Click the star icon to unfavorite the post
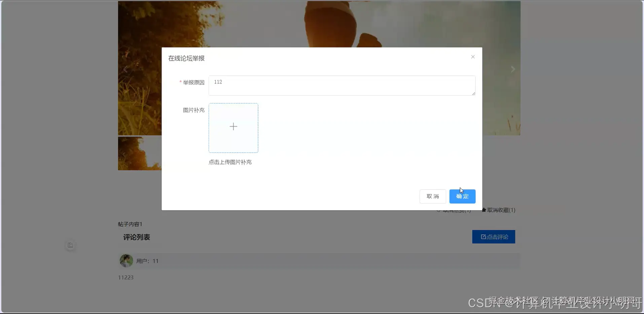The width and height of the screenshot is (644, 314). pos(484,210)
